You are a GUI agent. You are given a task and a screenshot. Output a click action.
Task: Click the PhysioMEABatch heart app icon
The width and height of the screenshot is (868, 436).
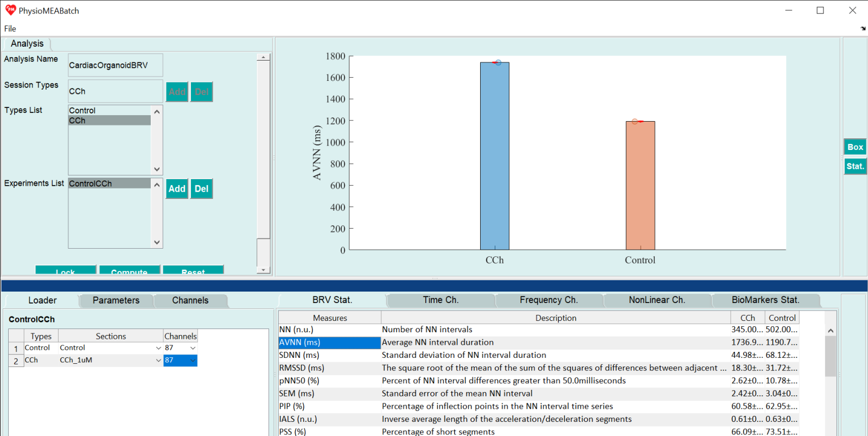click(10, 10)
